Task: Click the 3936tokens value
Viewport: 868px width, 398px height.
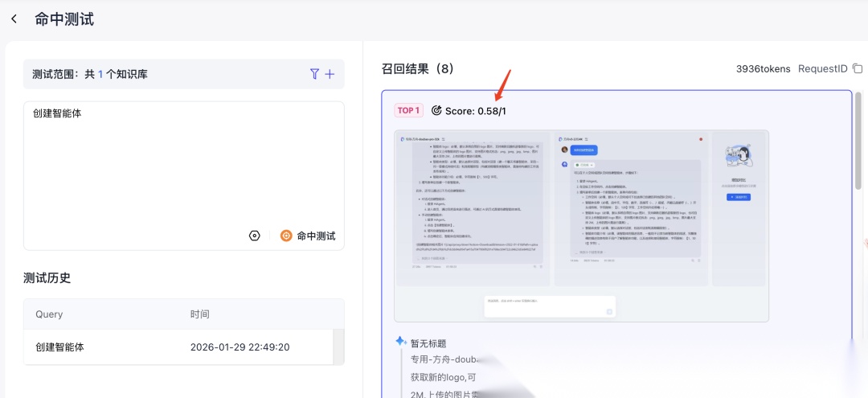Action: 763,68
